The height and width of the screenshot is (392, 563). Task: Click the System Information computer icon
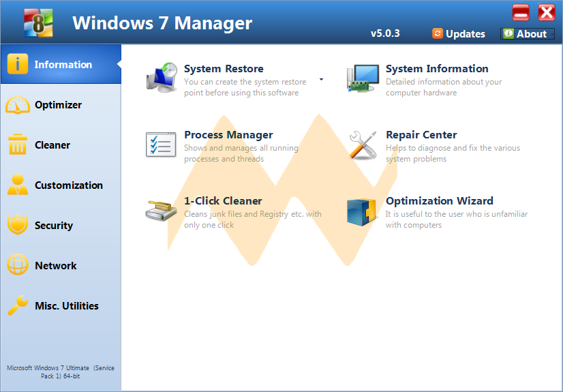pyautogui.click(x=363, y=78)
